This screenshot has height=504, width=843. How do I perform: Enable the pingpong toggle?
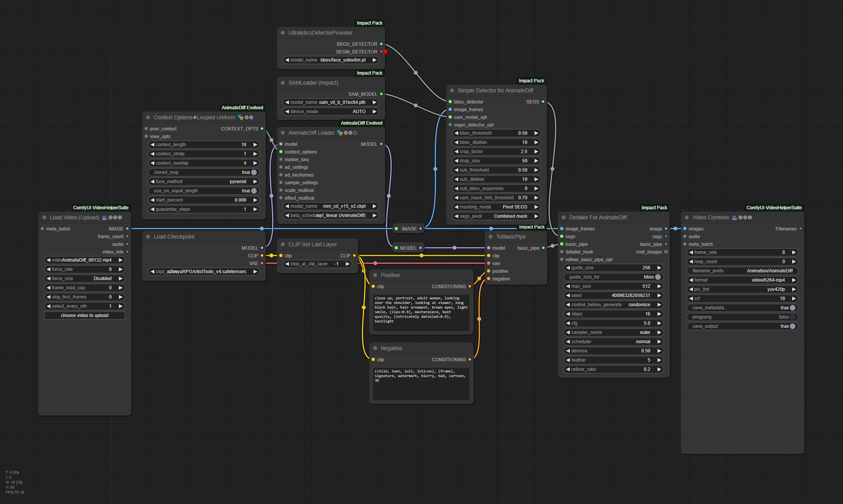792,317
